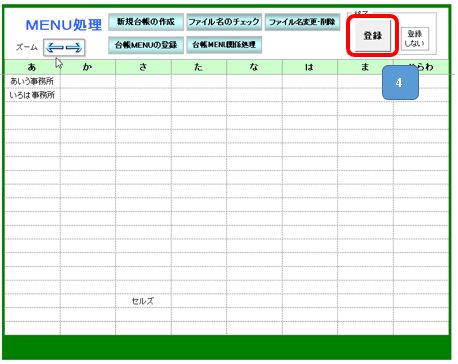Click the zoom left arrow icon
The image size is (458, 364).
coord(54,48)
